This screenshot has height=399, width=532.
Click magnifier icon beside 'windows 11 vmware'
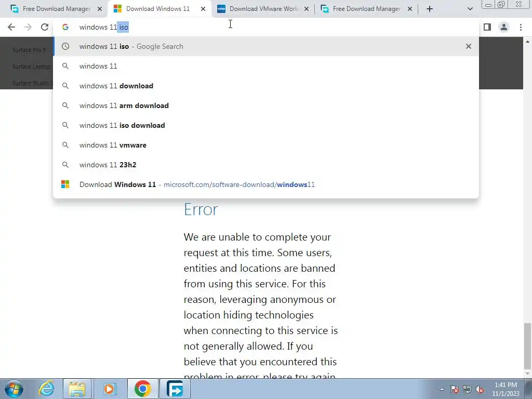pos(65,145)
